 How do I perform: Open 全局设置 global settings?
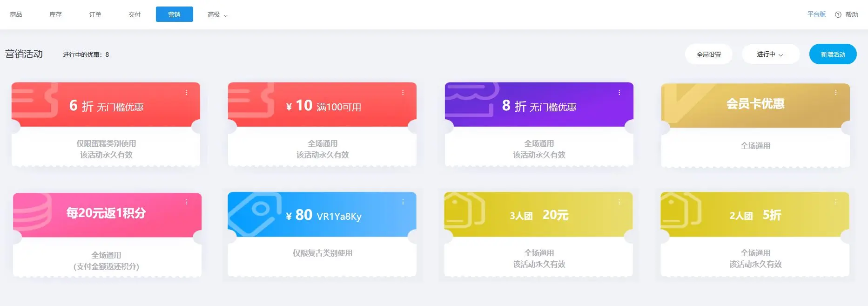tap(708, 54)
